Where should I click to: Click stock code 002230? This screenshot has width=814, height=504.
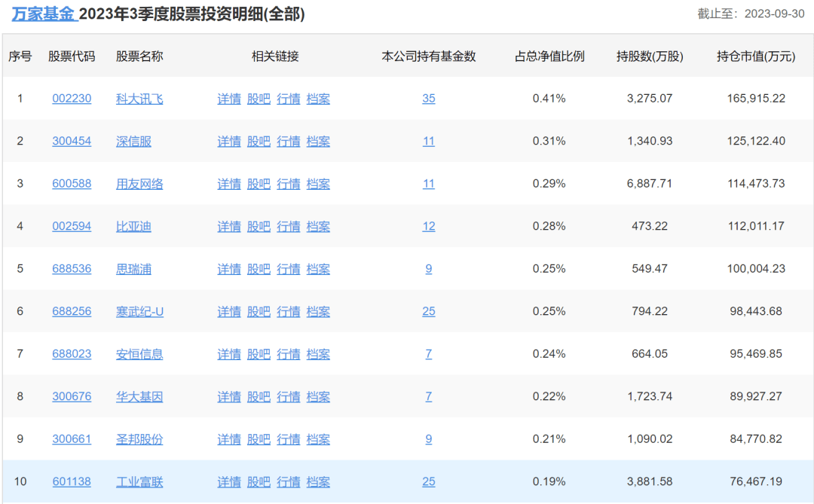tap(72, 99)
